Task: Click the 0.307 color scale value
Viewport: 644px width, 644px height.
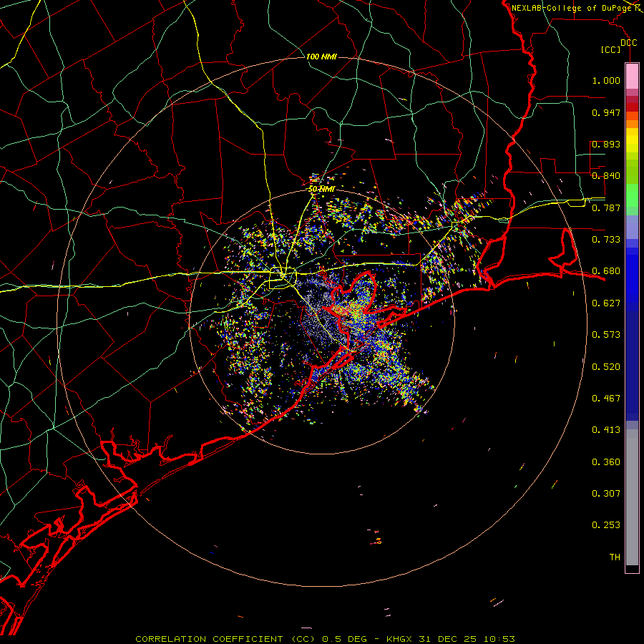Action: tap(606, 493)
